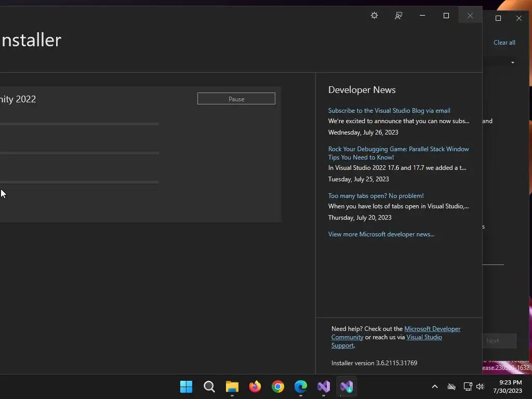Select the 'Wednesday, July 26, 2023' date text

[x=363, y=132]
